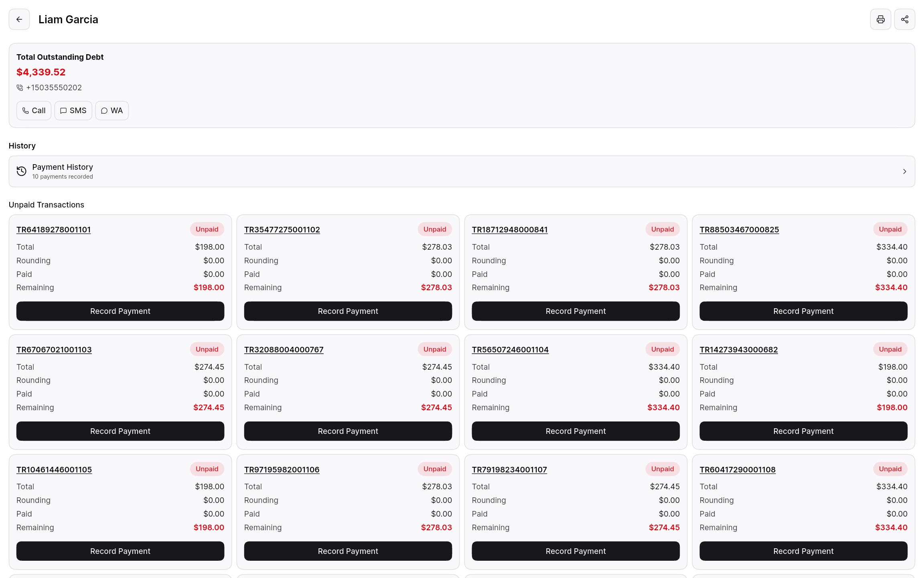Record Payment for TR14273943000682
924x578 pixels.
coord(804,431)
